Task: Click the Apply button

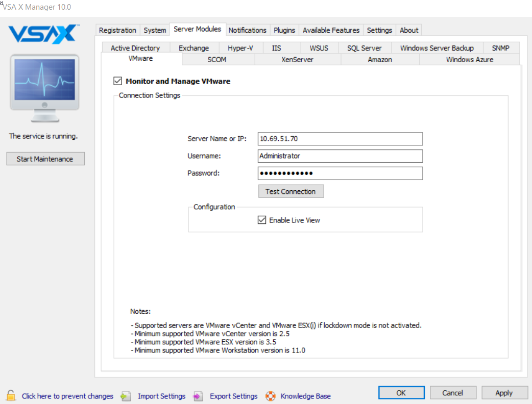Action: 504,393
